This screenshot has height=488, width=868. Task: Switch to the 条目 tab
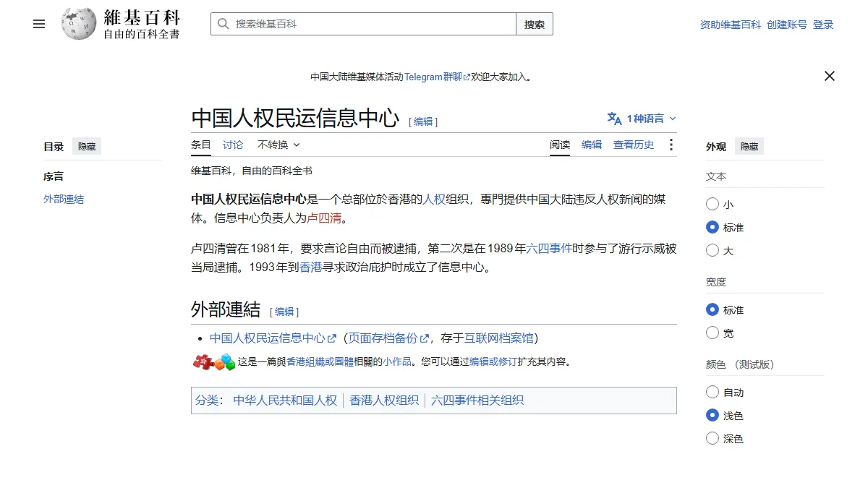[x=201, y=145]
